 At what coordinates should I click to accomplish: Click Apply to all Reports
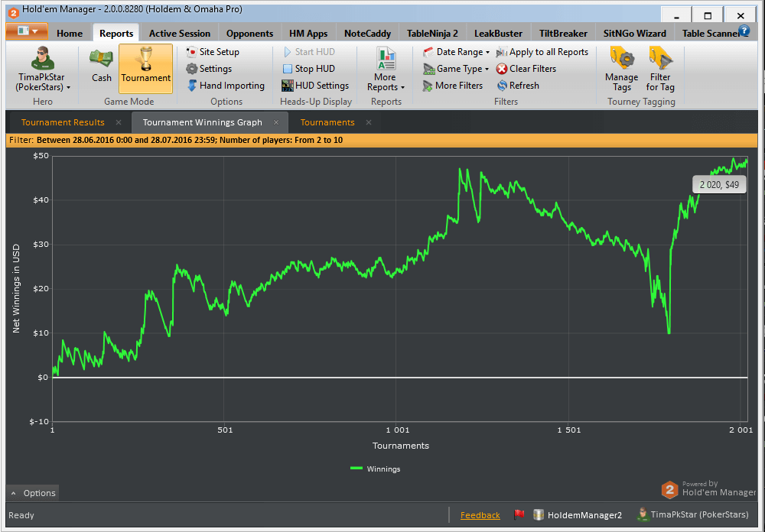click(542, 52)
